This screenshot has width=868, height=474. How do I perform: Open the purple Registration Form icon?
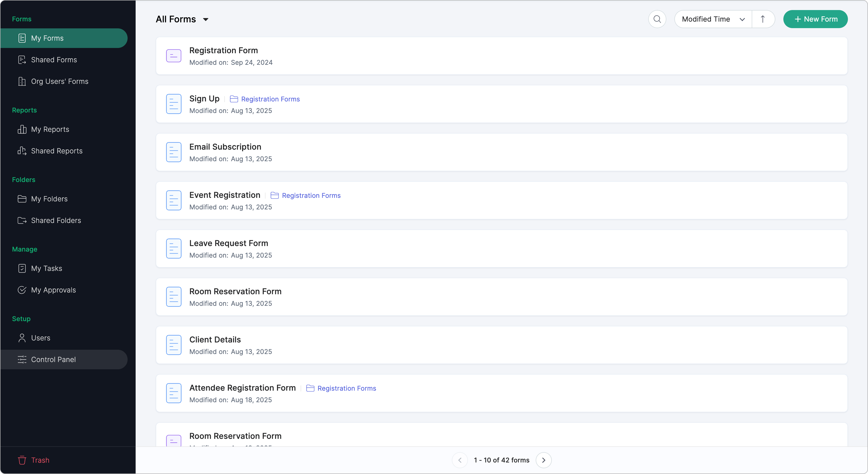tap(174, 56)
